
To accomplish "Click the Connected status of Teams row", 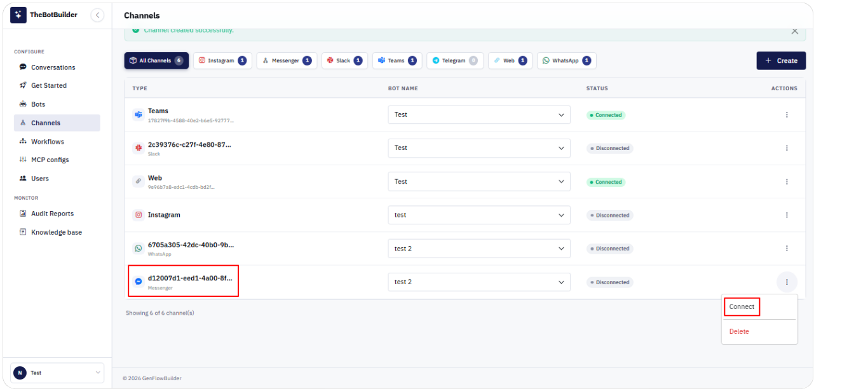I will point(606,115).
